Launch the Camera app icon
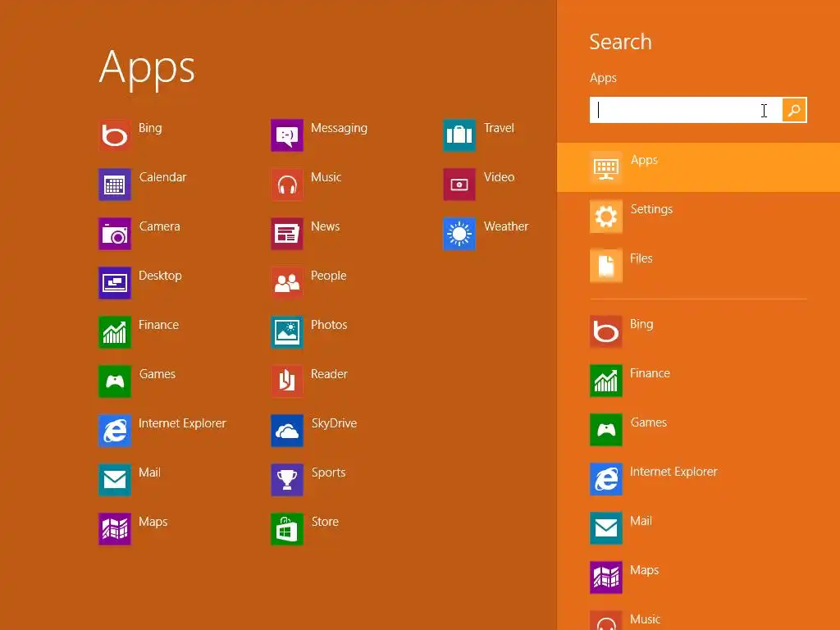This screenshot has width=840, height=630. coord(115,234)
